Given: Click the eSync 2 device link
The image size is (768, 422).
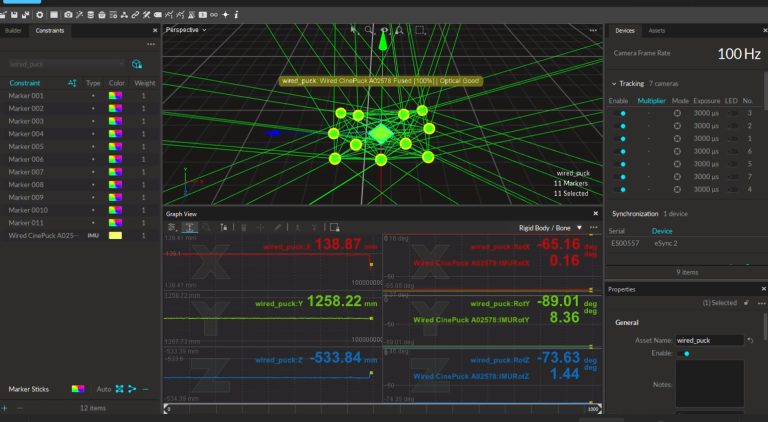Looking at the screenshot, I should [x=667, y=243].
